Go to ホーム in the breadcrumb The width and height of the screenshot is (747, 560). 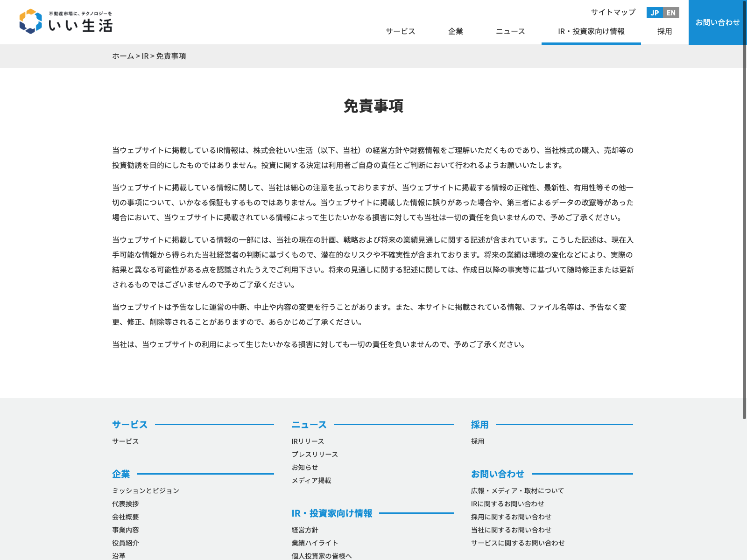coord(123,56)
